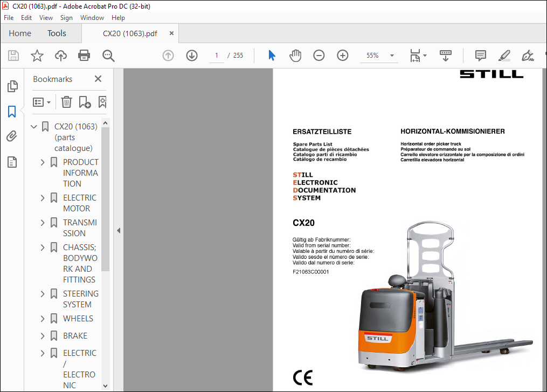547x392 pixels.
Task: Click the find current bookmark icon
Action: click(x=102, y=102)
